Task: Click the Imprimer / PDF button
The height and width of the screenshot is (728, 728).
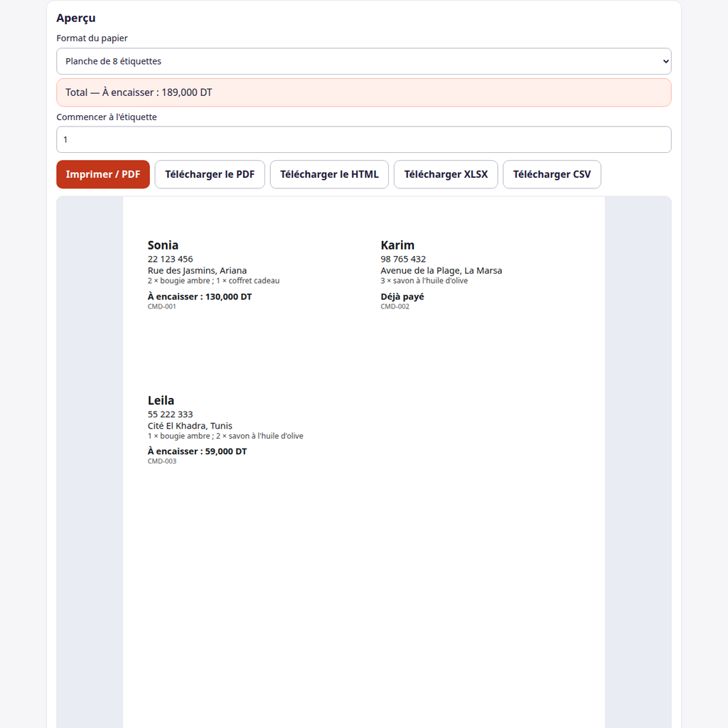Action: tap(103, 175)
